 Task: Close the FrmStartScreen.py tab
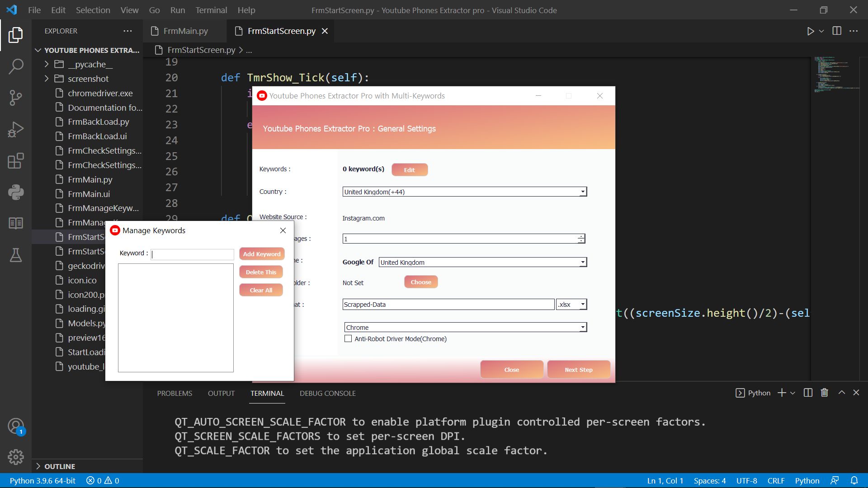pyautogui.click(x=325, y=31)
